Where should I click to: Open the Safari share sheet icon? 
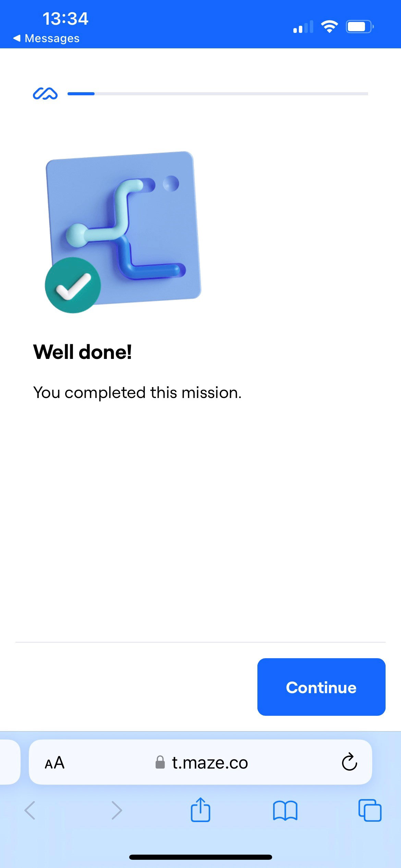200,810
